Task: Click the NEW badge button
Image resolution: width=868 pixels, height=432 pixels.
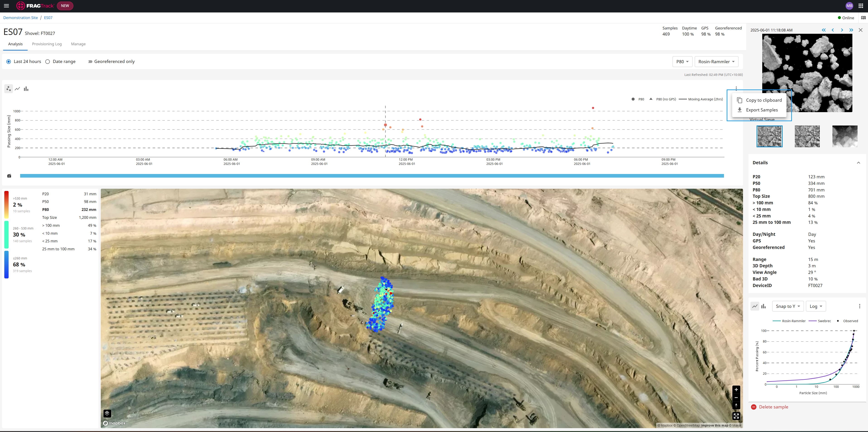Action: pos(65,6)
